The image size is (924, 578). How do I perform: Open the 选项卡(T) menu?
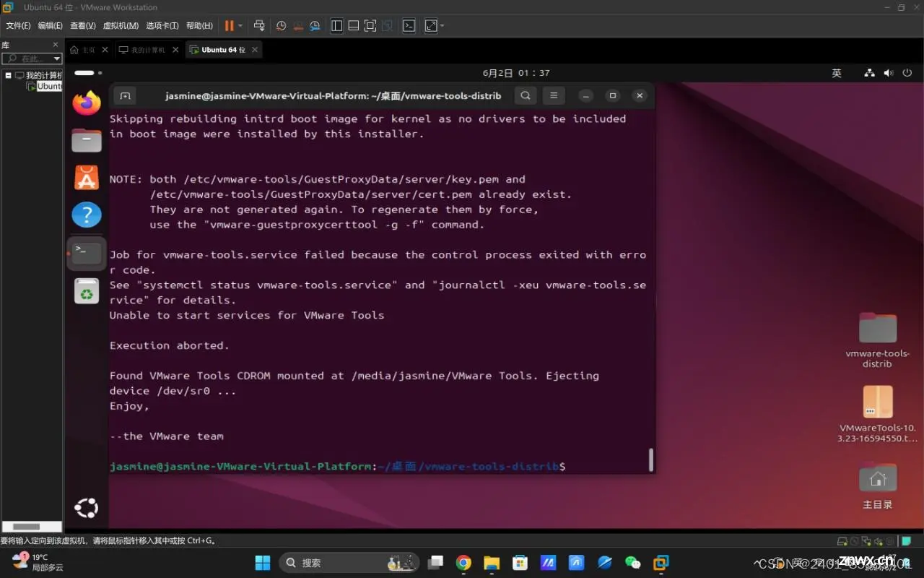coord(162,25)
